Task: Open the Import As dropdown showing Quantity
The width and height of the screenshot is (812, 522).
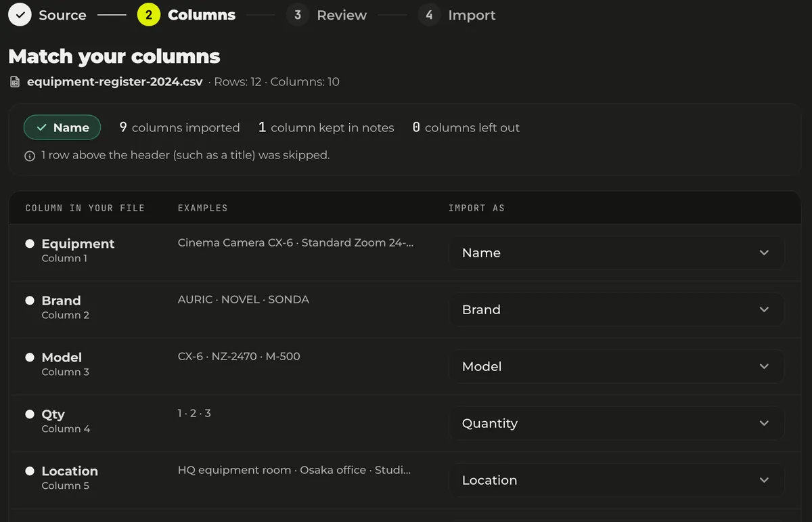Action: (616, 423)
